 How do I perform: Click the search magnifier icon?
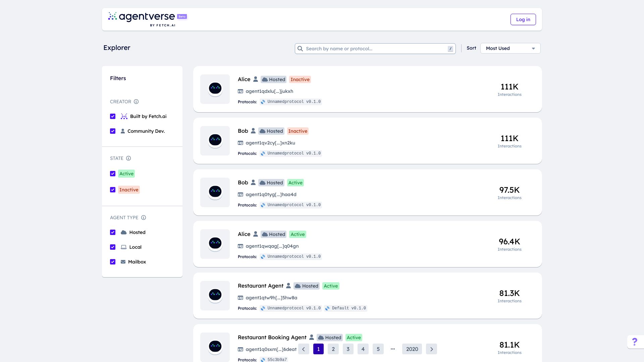tap(300, 49)
